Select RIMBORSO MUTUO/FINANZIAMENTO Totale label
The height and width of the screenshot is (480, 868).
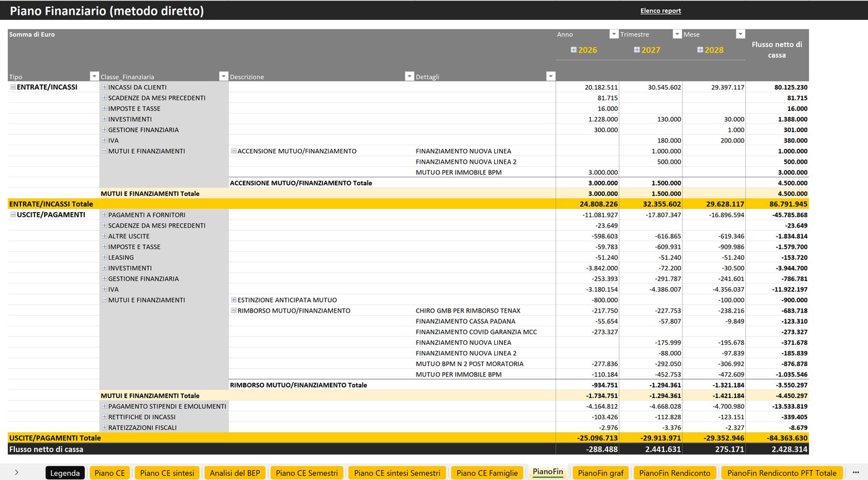pos(298,385)
